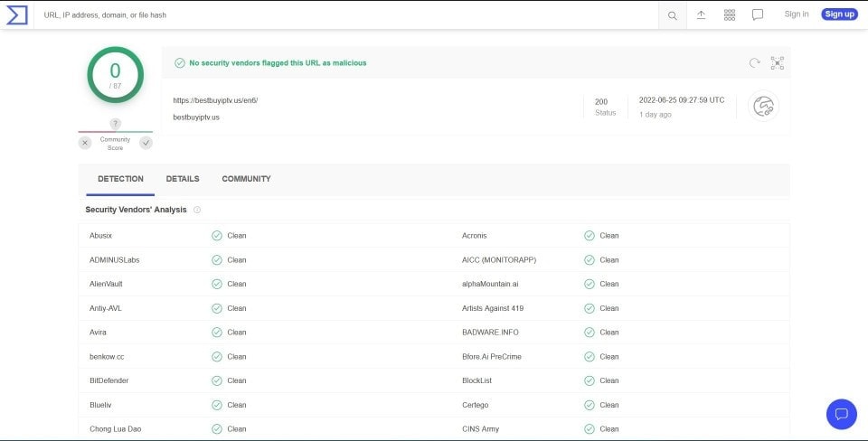
Task: Reanalyze URL with the refresh icon
Action: tap(754, 63)
